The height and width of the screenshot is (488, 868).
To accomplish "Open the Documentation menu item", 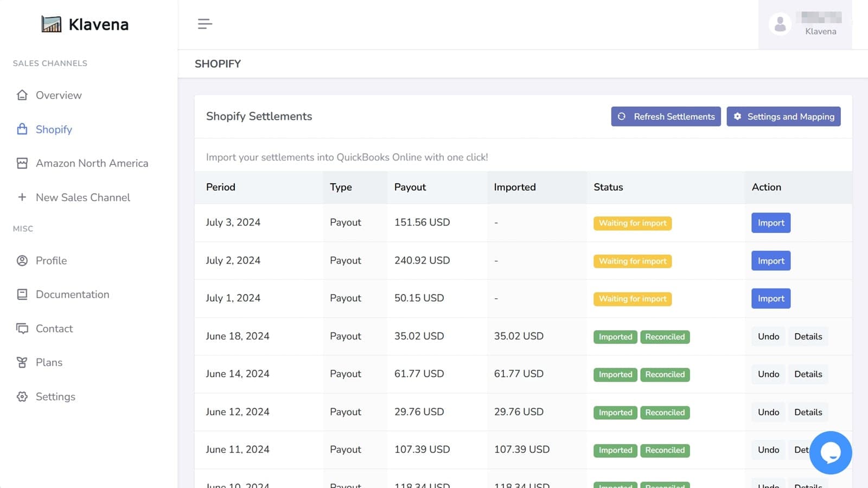I will click(72, 294).
